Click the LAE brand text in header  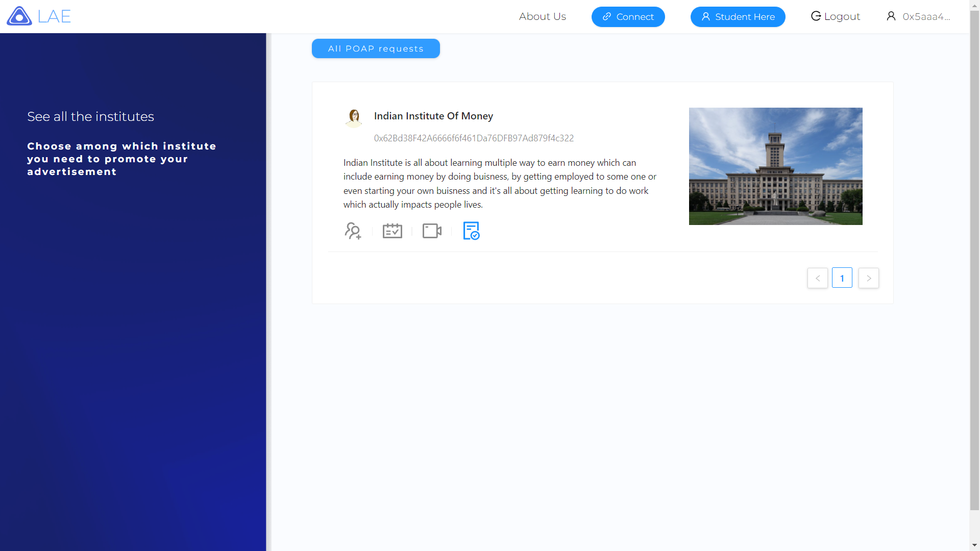pos(54,16)
